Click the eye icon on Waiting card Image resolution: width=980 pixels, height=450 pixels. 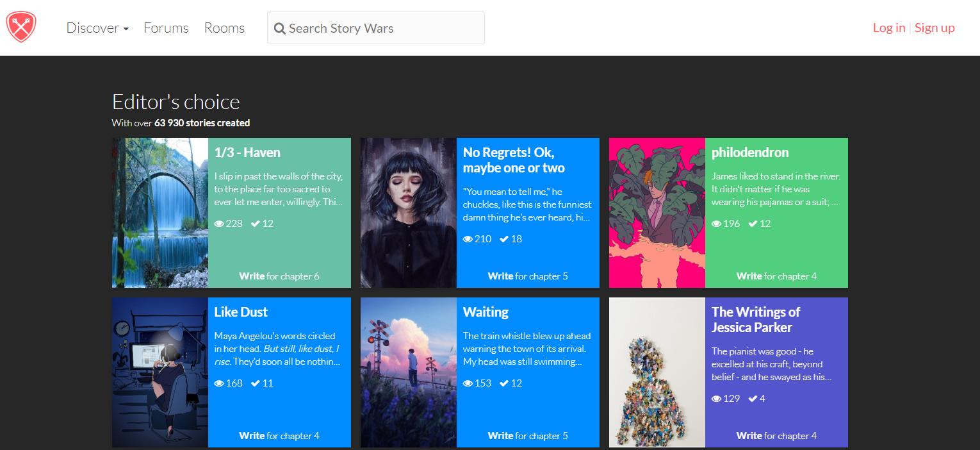(468, 383)
